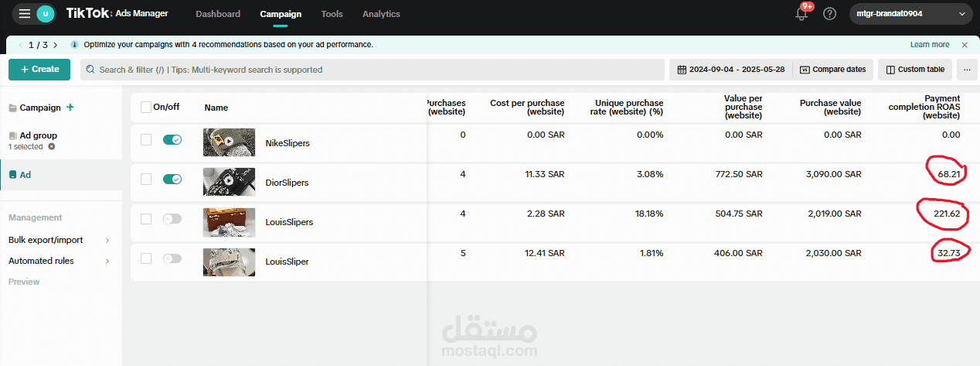Select all ads header checkbox
The width and height of the screenshot is (980, 366).
tap(146, 108)
